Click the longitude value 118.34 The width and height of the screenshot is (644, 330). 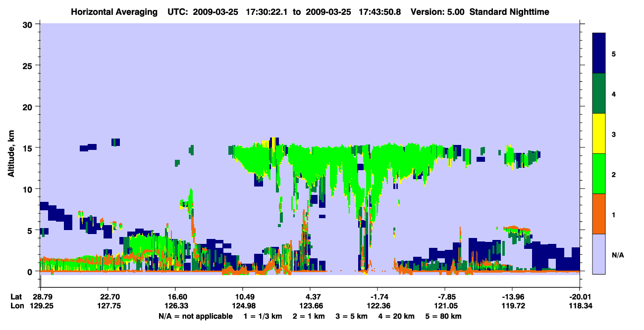[x=580, y=306]
